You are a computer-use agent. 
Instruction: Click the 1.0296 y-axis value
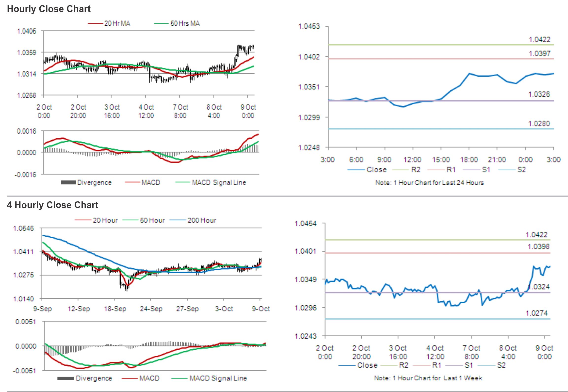306,308
